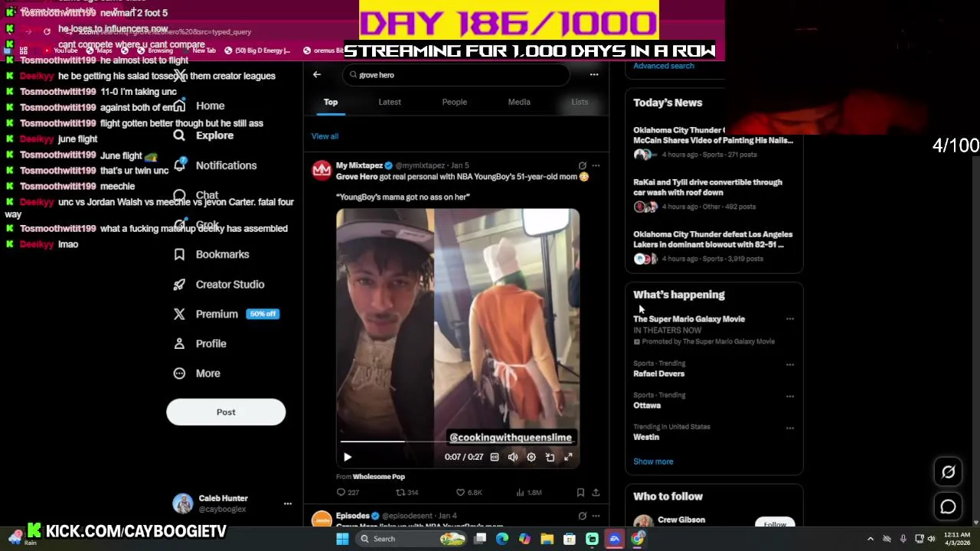Repost the My Mixtapez post

[x=407, y=492]
